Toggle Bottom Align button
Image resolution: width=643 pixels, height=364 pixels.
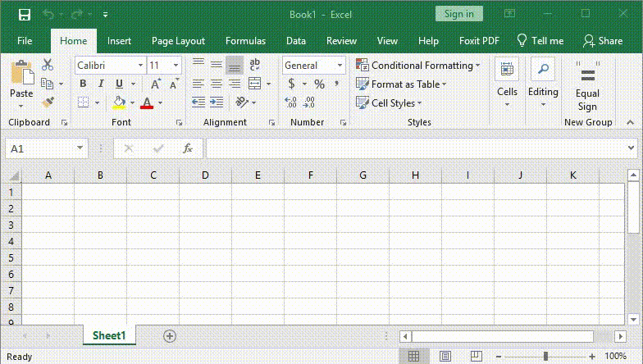click(235, 65)
